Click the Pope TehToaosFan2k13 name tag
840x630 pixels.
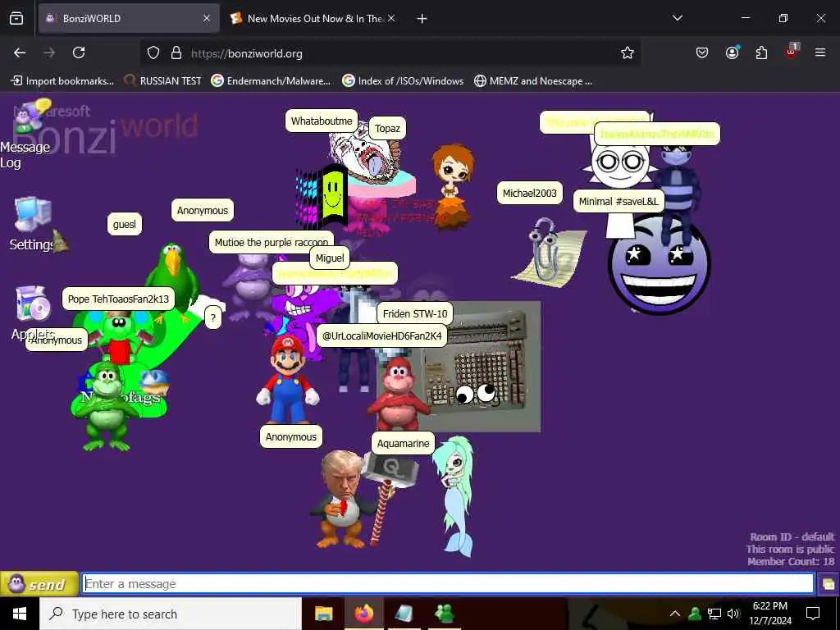[x=118, y=299]
